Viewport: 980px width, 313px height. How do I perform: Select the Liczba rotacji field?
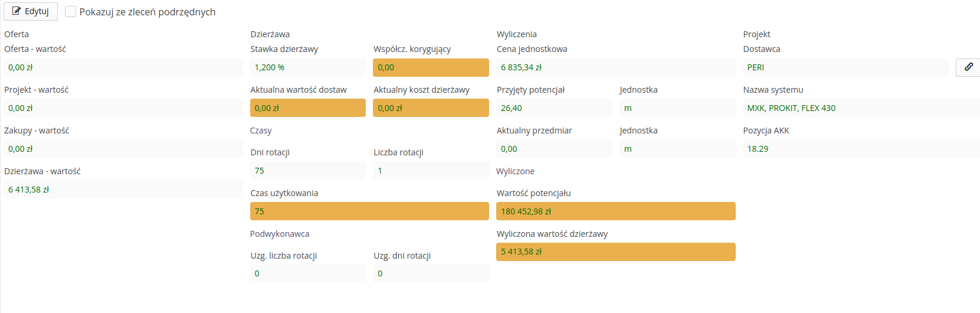(x=431, y=171)
